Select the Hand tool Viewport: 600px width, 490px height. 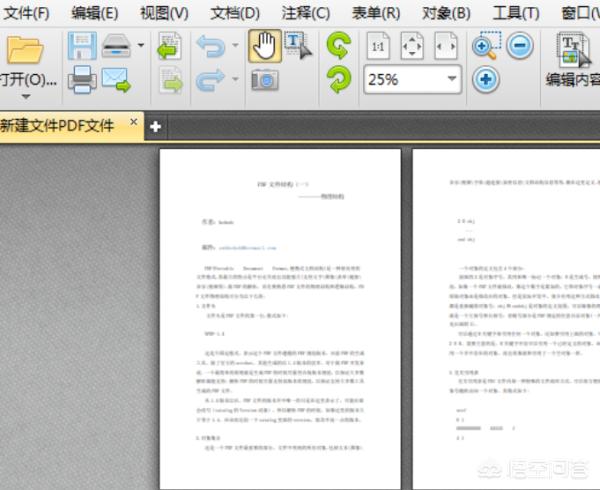(x=265, y=46)
